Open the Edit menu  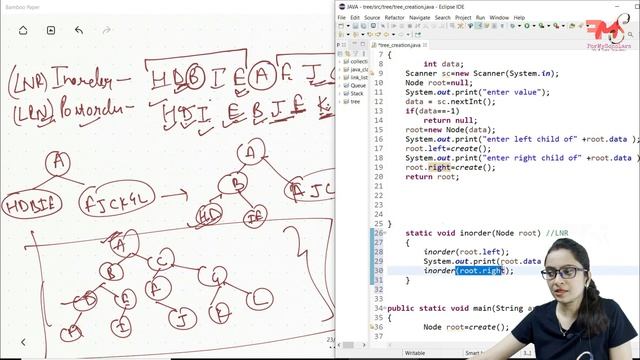point(355,18)
